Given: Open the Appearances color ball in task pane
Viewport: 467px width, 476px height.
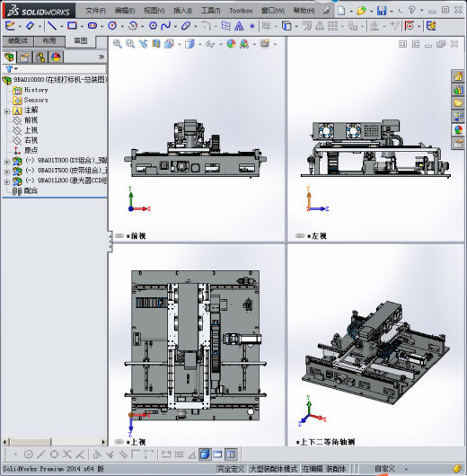Looking at the screenshot, I should [x=458, y=129].
